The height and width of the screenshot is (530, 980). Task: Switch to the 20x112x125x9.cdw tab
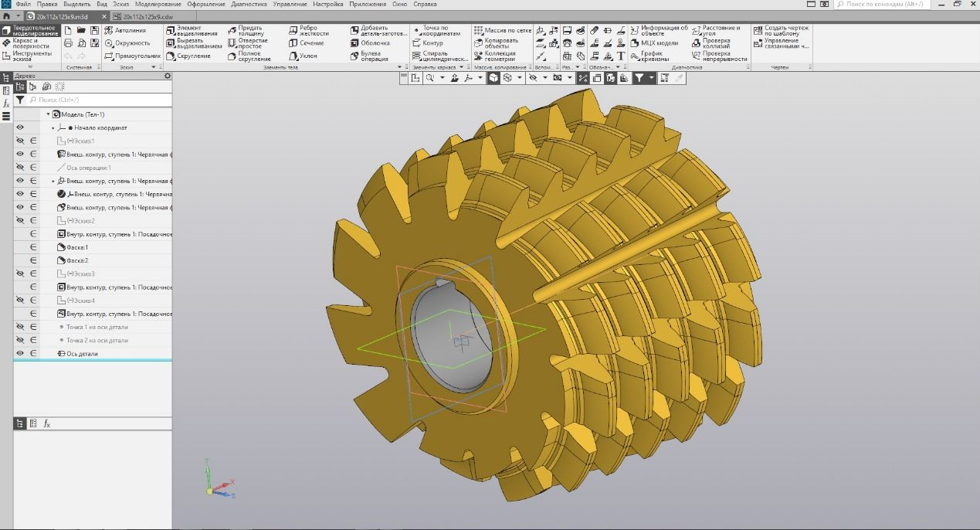click(x=148, y=16)
